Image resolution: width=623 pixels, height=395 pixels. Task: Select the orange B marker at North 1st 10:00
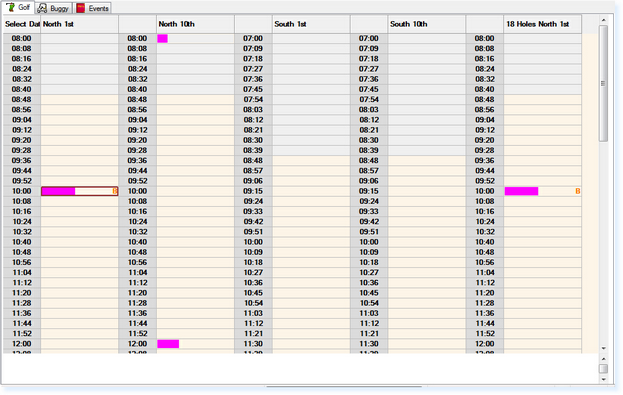click(x=115, y=192)
